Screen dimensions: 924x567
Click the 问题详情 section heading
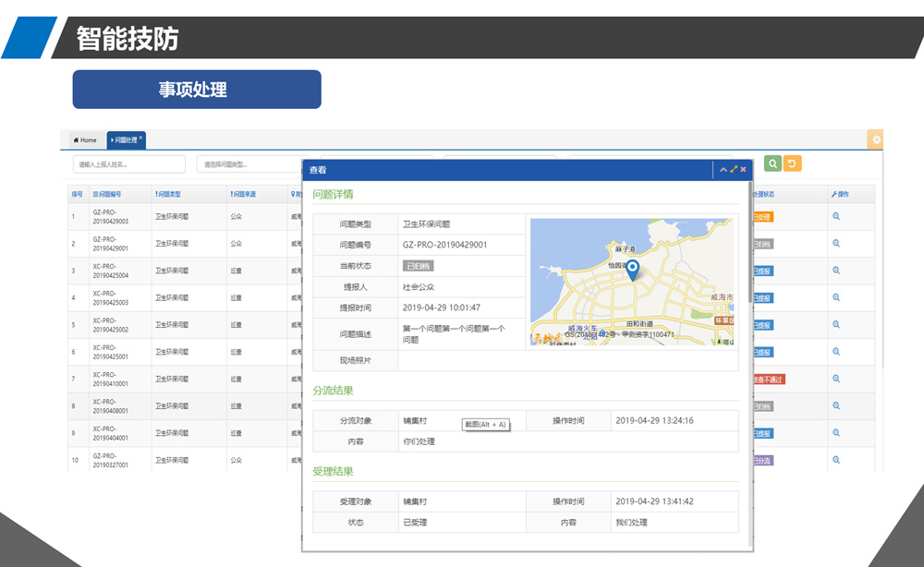click(333, 194)
